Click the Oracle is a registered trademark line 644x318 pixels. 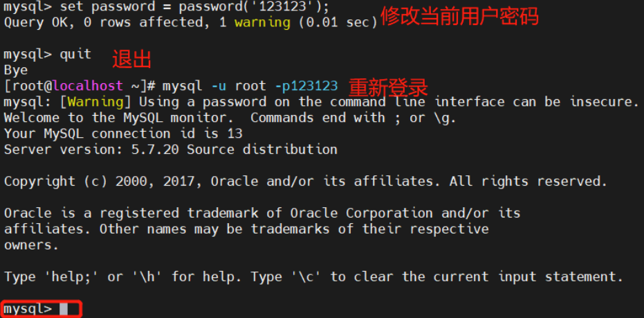(x=262, y=213)
